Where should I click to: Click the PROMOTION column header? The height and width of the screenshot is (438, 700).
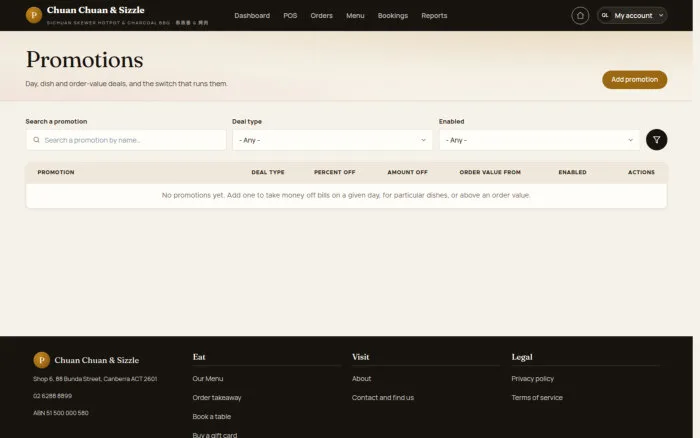[56, 172]
